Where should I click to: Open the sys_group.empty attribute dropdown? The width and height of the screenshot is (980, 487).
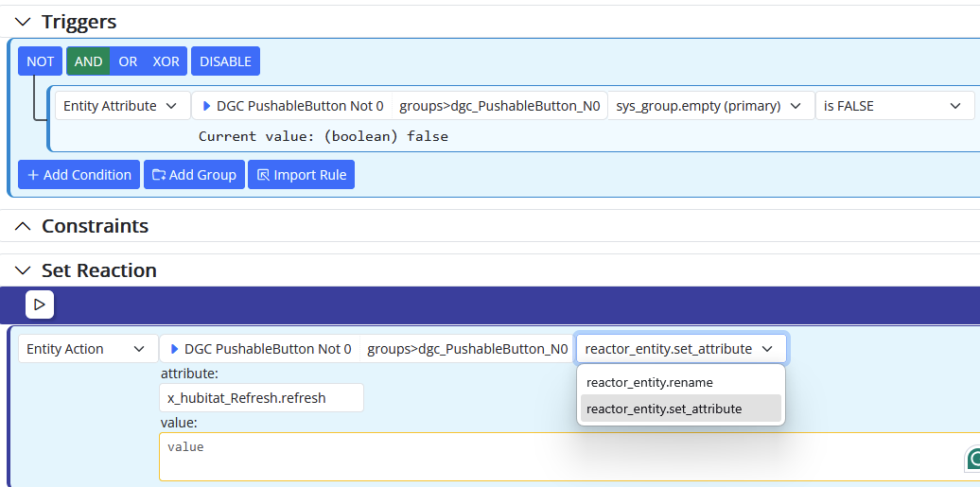tap(711, 106)
